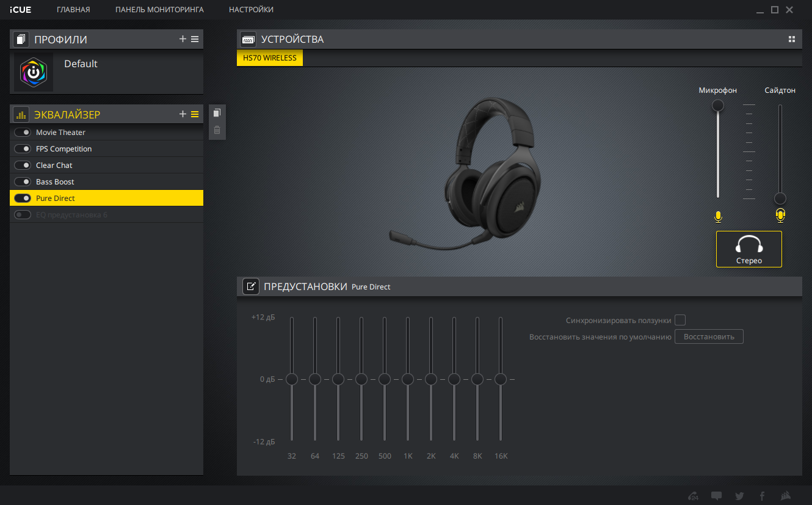This screenshot has height=505, width=812.
Task: Select the Clear Chat preset name
Action: [x=54, y=165]
